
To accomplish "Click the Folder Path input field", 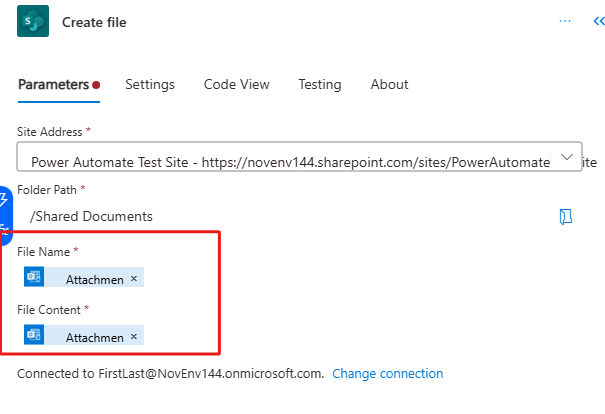I will [280, 216].
